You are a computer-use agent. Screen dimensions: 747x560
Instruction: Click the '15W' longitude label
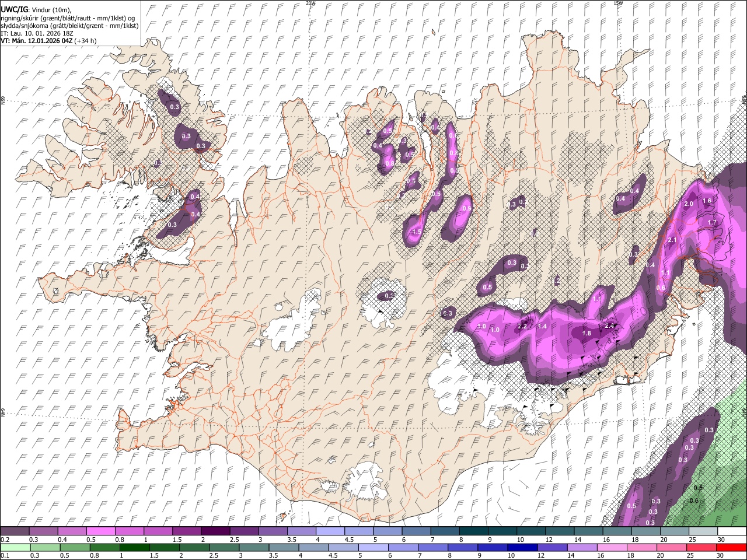618,3
